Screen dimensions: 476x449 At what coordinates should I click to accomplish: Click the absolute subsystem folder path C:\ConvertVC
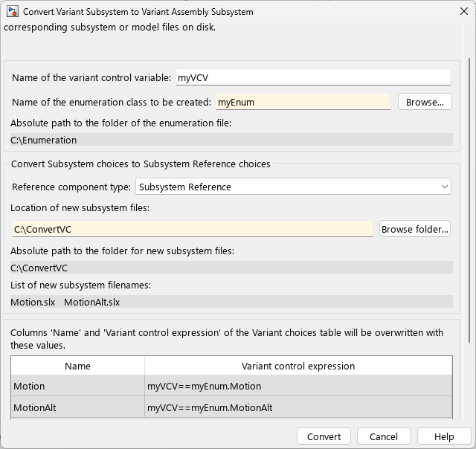tap(39, 268)
